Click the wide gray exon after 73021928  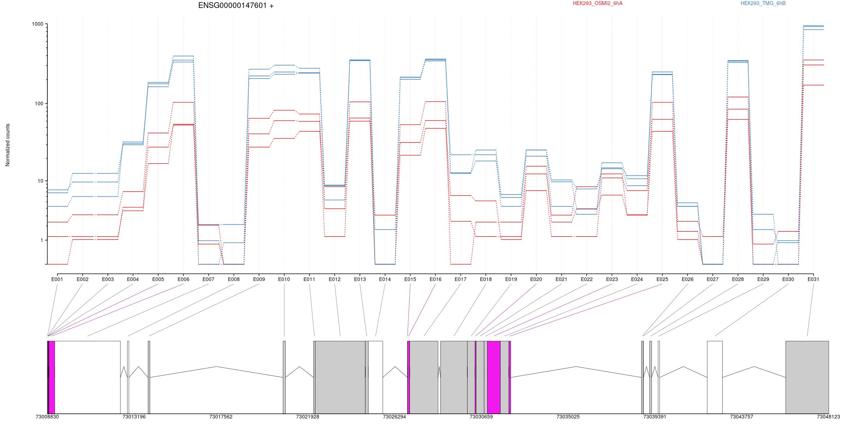pyautogui.click(x=340, y=377)
